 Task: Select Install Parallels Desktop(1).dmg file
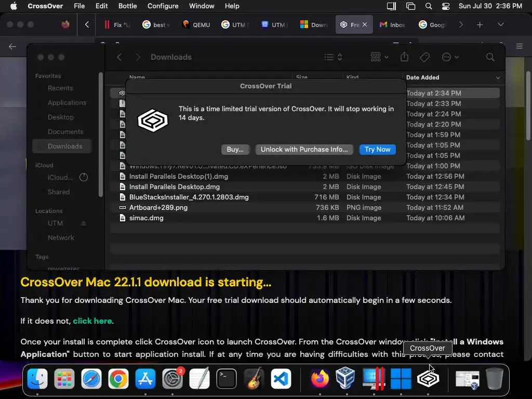coord(304,177)
